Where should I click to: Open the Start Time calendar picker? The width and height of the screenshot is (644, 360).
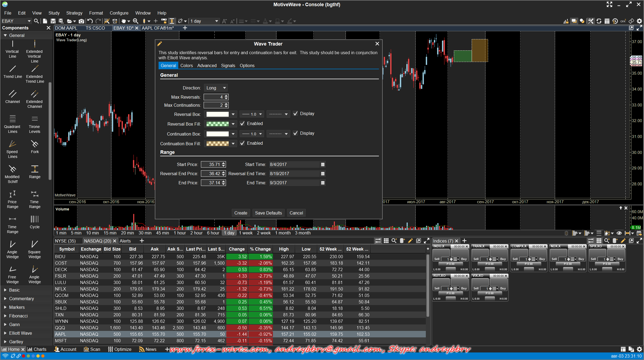pos(323,164)
